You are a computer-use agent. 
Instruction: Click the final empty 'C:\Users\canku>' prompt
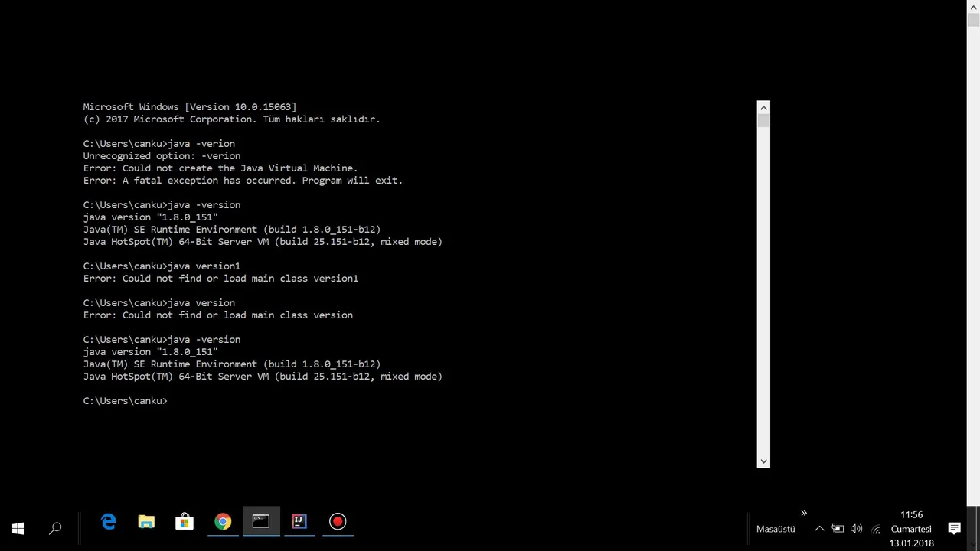(x=125, y=401)
